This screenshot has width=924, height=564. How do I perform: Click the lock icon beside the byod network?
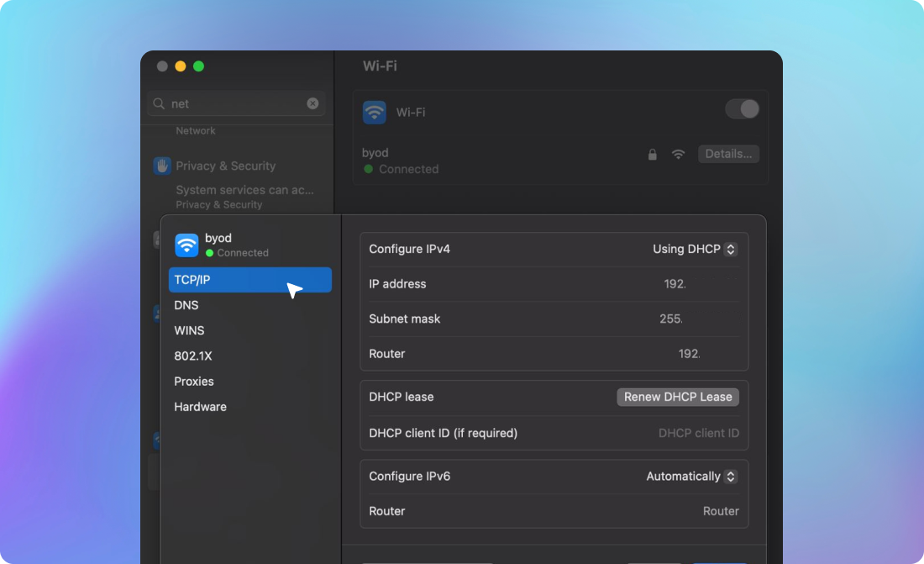click(x=652, y=154)
